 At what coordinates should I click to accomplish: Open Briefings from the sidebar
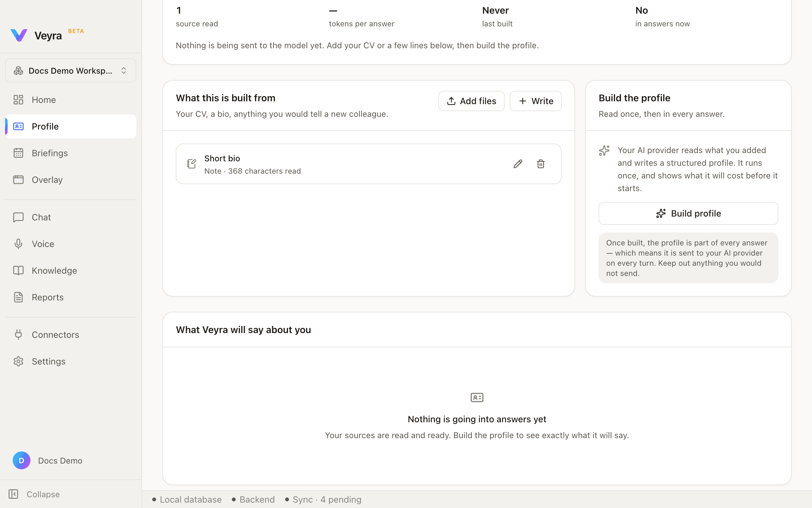click(x=71, y=153)
